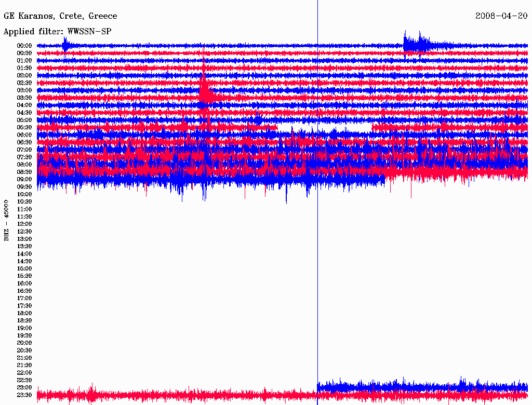The height and width of the screenshot is (405, 532).
Task: Click the data gap in the 05:30 red trace
Action: click(x=324, y=127)
